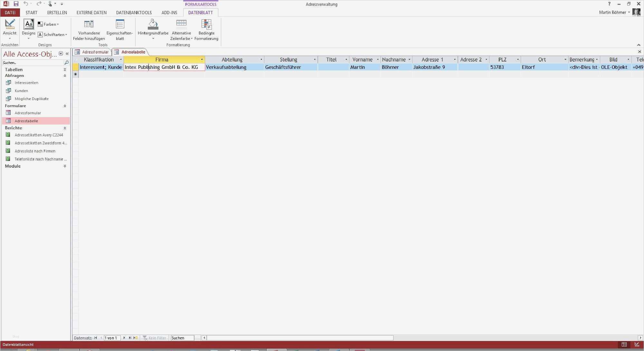
Task: Open Bedingte Formatierung
Action: point(206,24)
